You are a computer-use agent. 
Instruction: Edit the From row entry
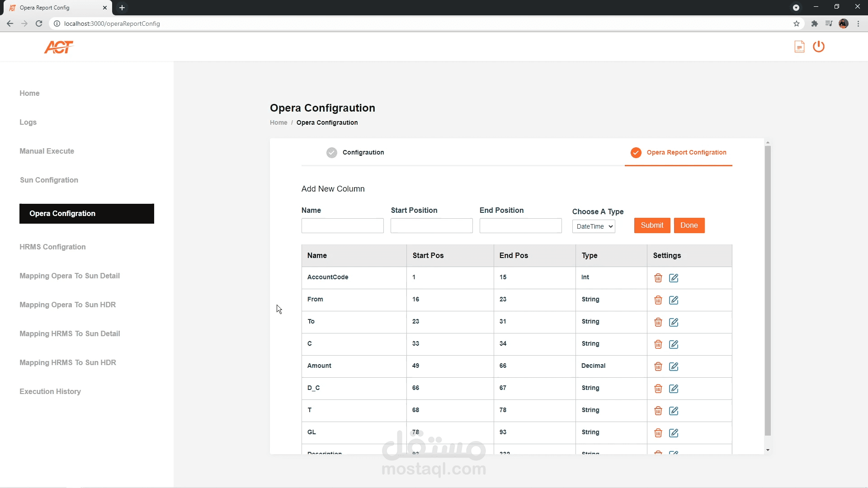[674, 300]
